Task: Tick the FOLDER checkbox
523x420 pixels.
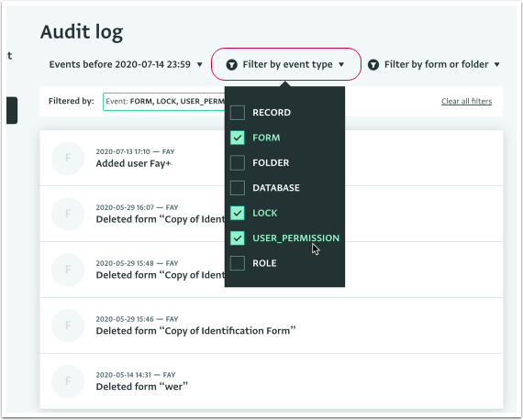Action: [238, 162]
